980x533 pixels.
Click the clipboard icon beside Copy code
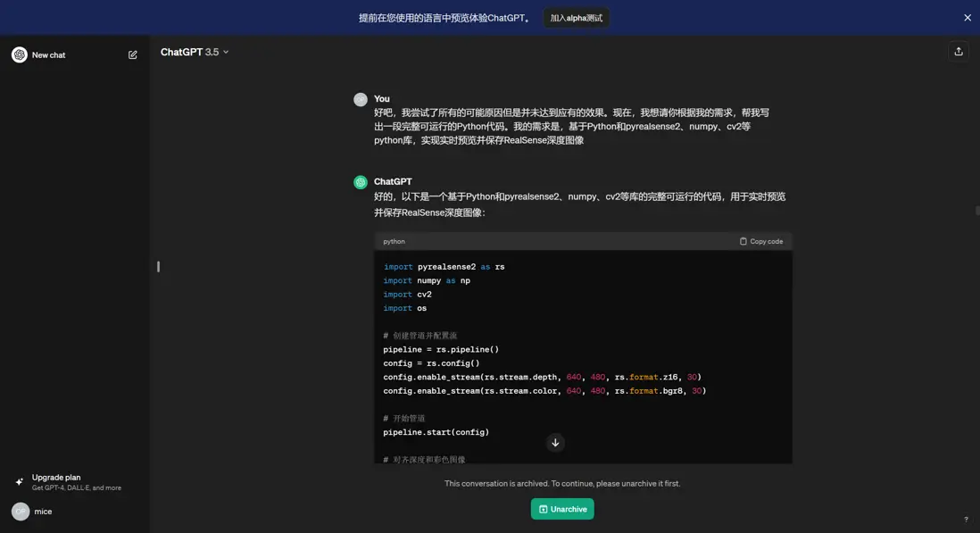[x=743, y=241]
